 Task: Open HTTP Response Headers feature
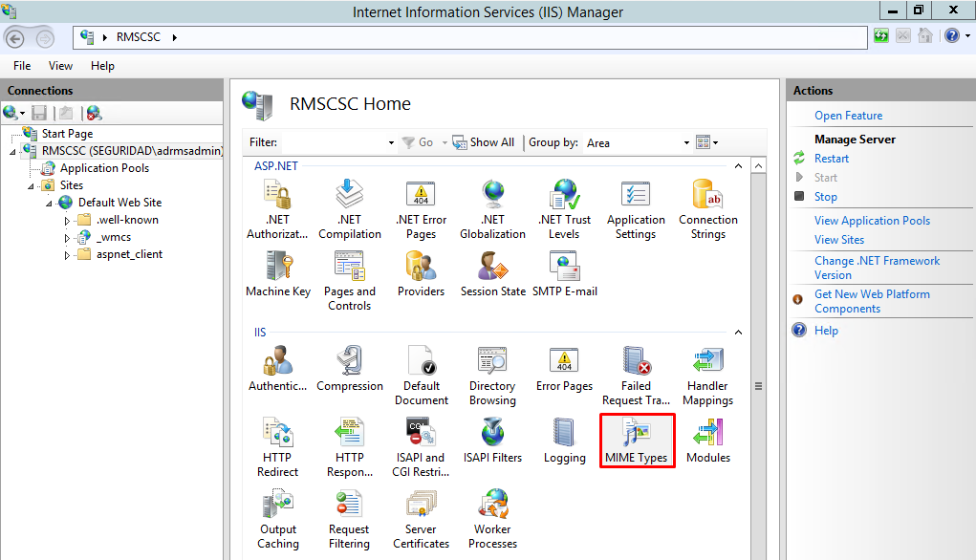coord(350,446)
